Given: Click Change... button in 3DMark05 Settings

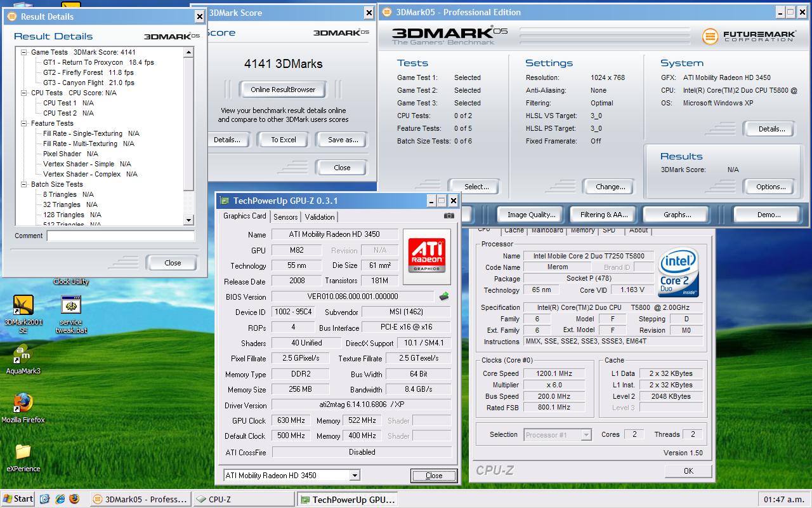Looking at the screenshot, I should (x=611, y=187).
